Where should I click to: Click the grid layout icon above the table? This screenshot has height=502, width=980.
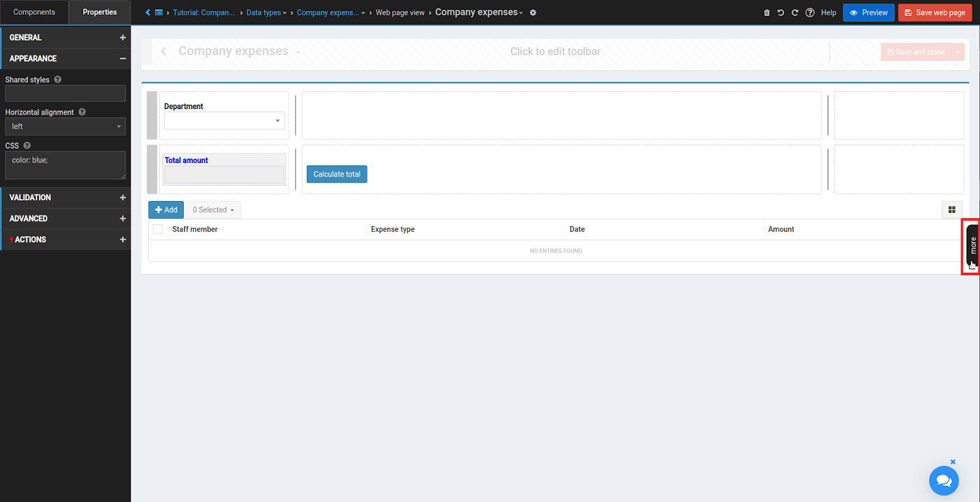(x=952, y=210)
